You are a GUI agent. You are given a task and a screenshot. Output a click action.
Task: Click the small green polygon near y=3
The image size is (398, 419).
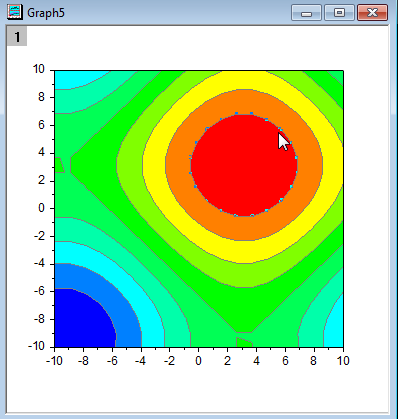59,165
